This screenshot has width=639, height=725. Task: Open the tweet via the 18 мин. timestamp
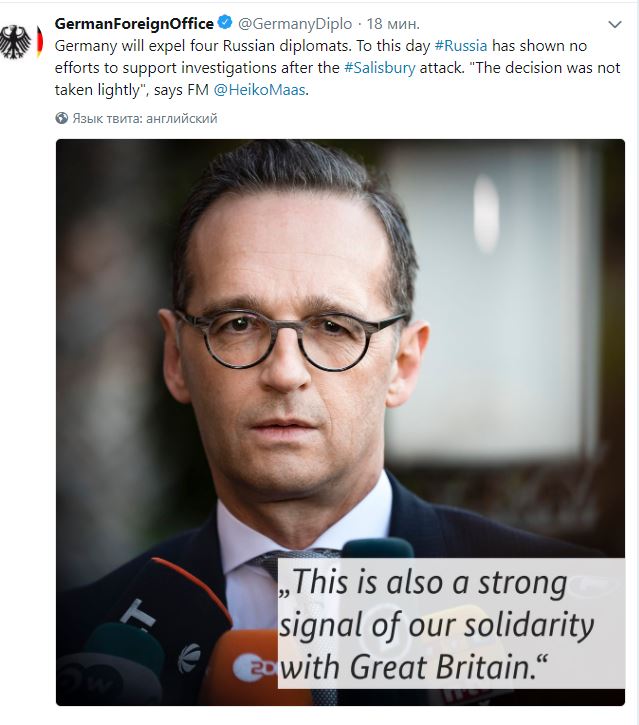[393, 24]
